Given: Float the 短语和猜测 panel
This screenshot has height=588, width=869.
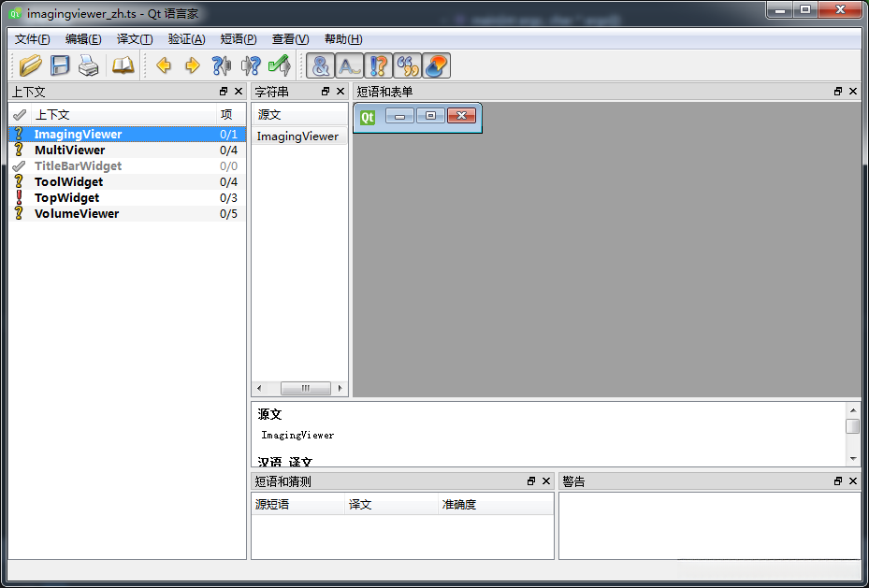Looking at the screenshot, I should pyautogui.click(x=531, y=481).
